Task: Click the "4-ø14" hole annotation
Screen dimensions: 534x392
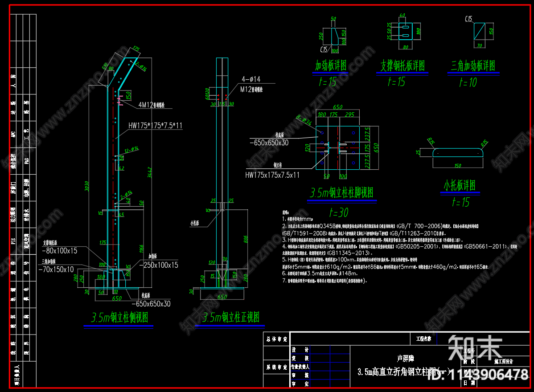Action: pos(251,79)
